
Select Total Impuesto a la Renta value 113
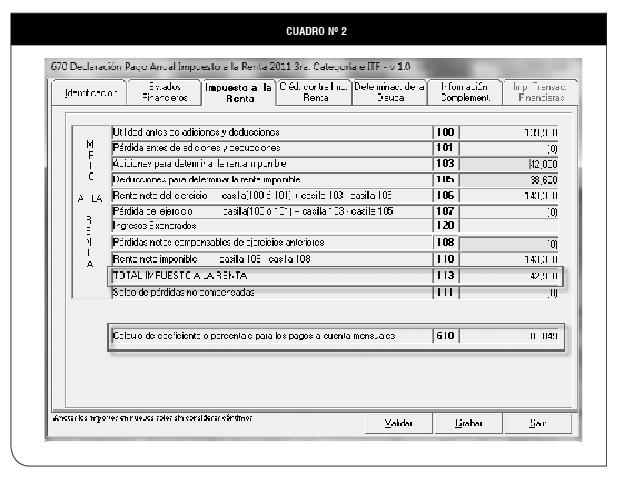click(509, 276)
